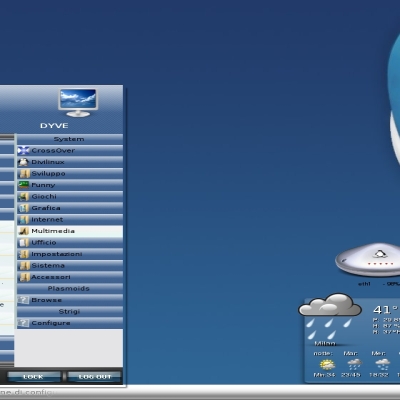Click the Impostazioni folder icon

(24, 254)
